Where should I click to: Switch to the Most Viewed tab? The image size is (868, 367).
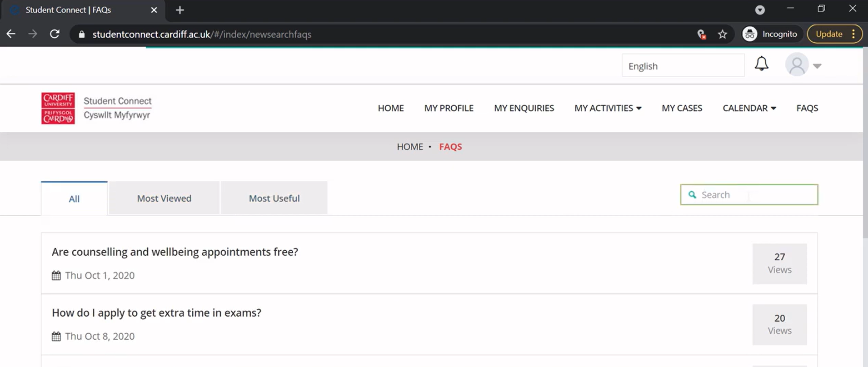click(x=164, y=198)
